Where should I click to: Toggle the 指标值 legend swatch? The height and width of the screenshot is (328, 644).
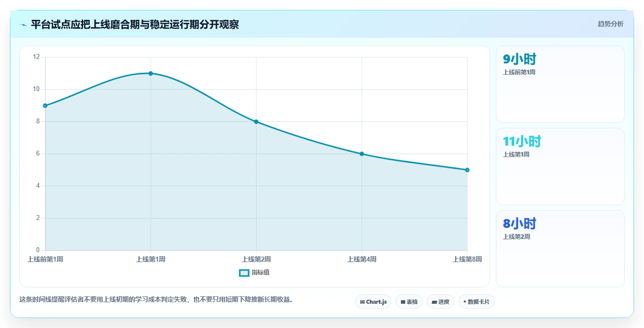pos(244,273)
